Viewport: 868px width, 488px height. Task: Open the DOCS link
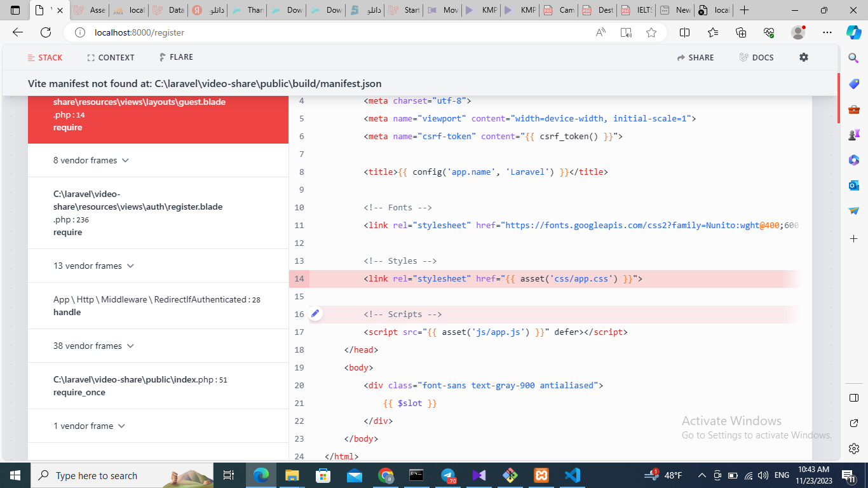[x=756, y=57]
